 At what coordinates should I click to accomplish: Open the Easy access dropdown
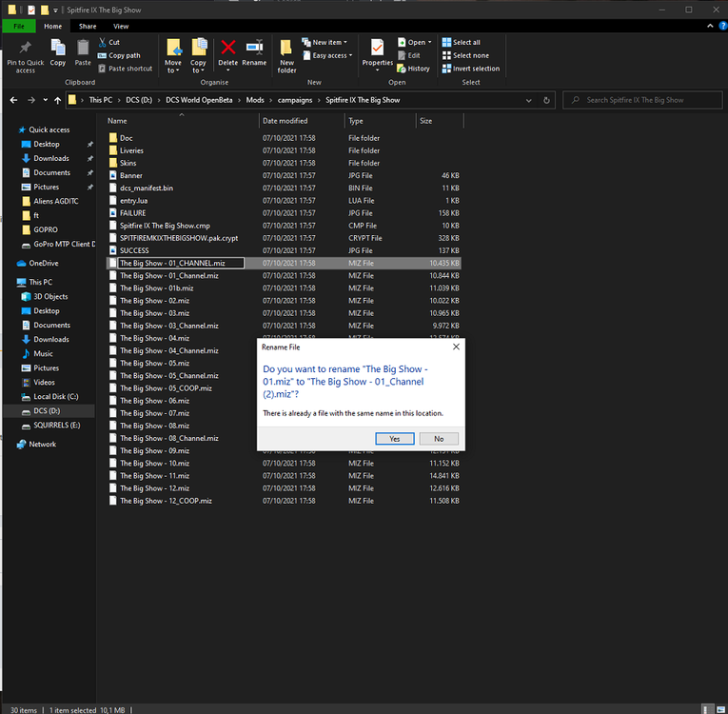point(327,55)
